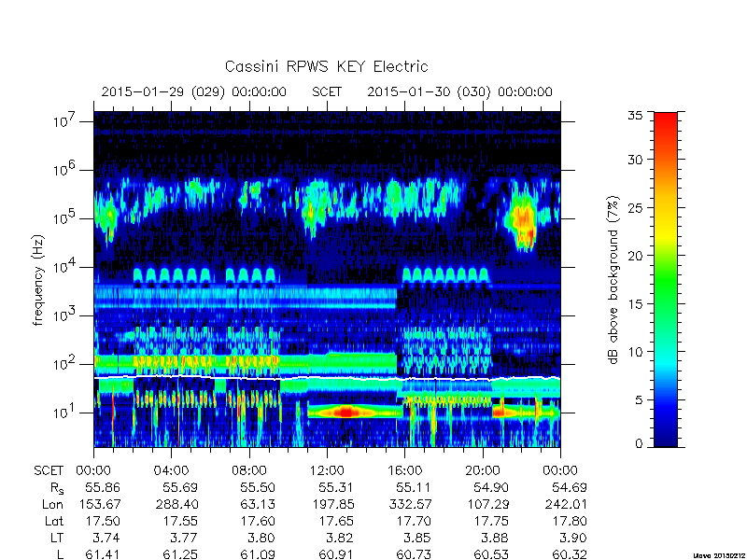Click the Lat value '17.80'

pyautogui.click(x=570, y=521)
